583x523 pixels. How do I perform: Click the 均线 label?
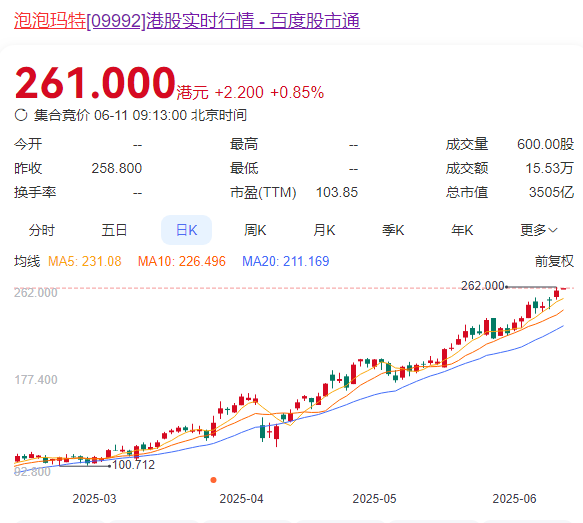pos(27,261)
